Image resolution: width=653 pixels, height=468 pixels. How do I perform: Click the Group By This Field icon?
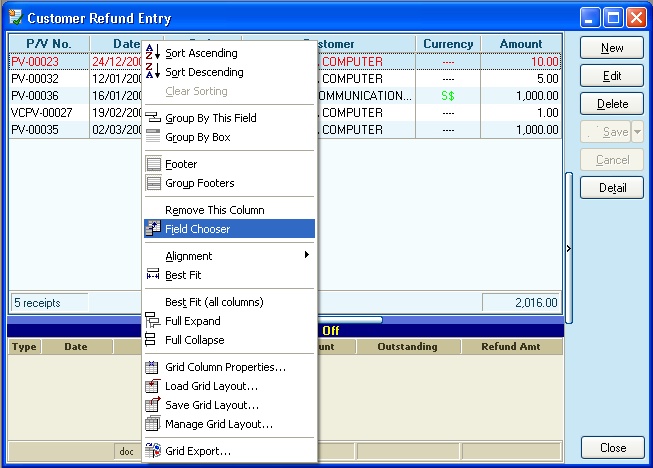click(x=153, y=118)
